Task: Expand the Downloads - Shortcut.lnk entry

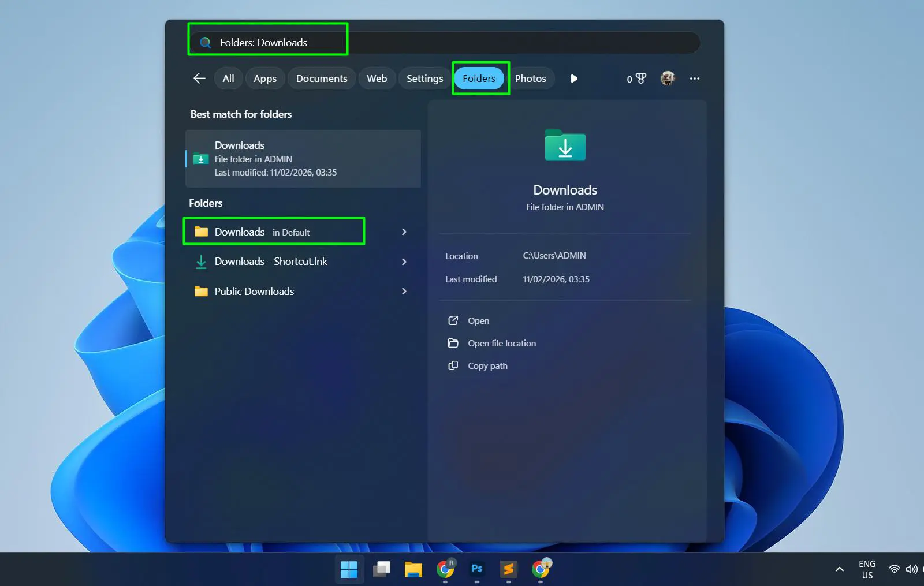Action: coord(404,262)
